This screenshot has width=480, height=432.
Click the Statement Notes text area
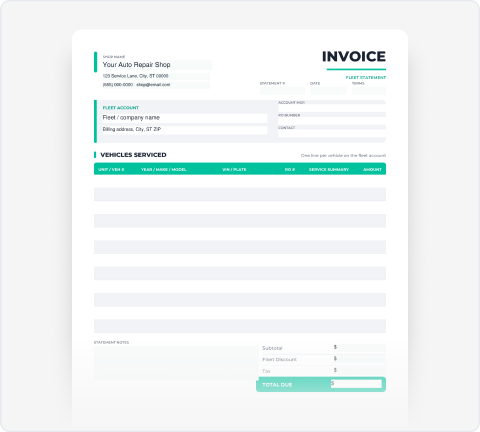point(176,363)
